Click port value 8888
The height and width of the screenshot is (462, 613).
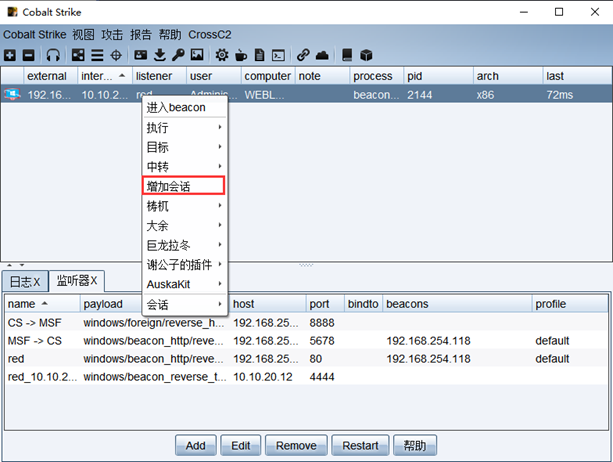[322, 323]
